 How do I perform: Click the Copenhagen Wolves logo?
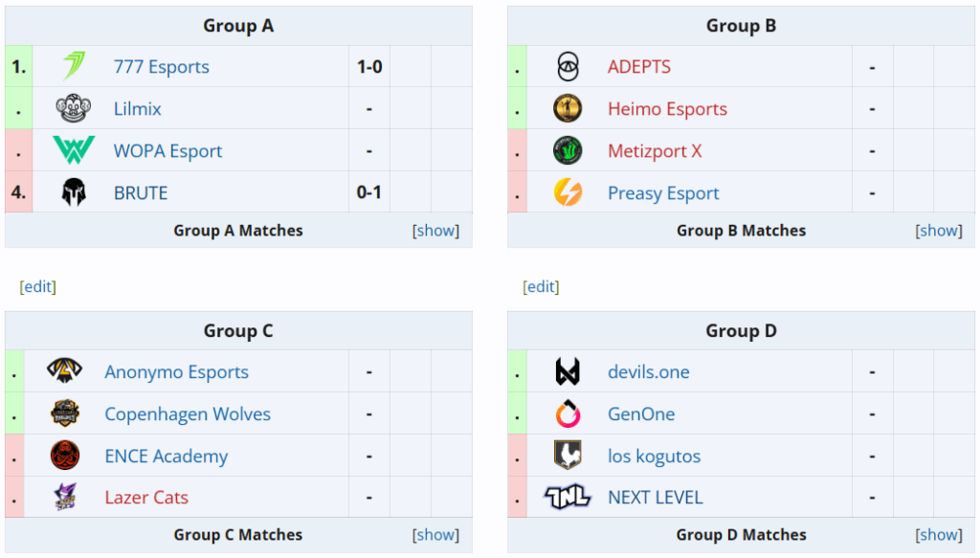click(65, 414)
